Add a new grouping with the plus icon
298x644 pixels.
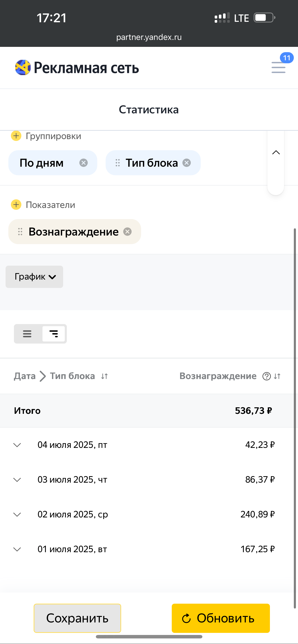16,136
